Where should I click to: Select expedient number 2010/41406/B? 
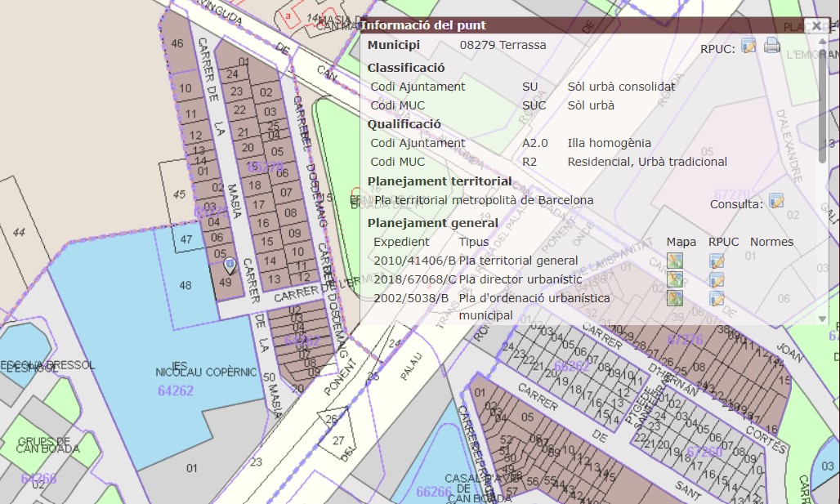point(414,261)
